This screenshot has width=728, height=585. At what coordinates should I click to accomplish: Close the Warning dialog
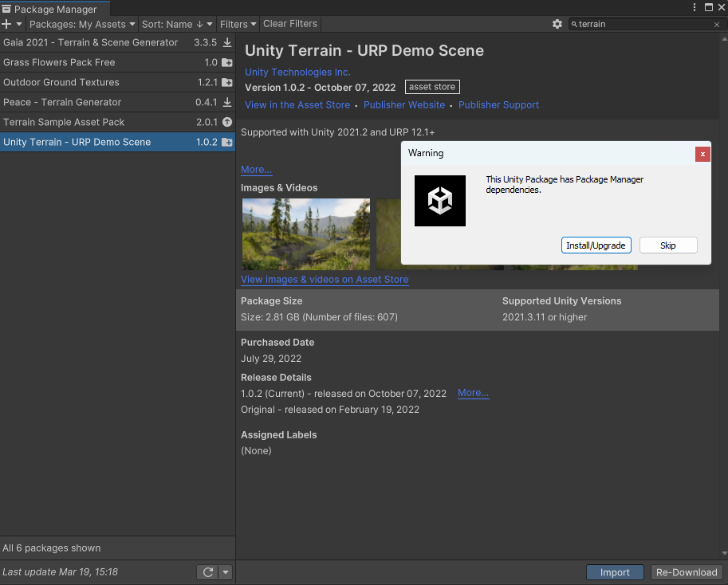pos(702,154)
